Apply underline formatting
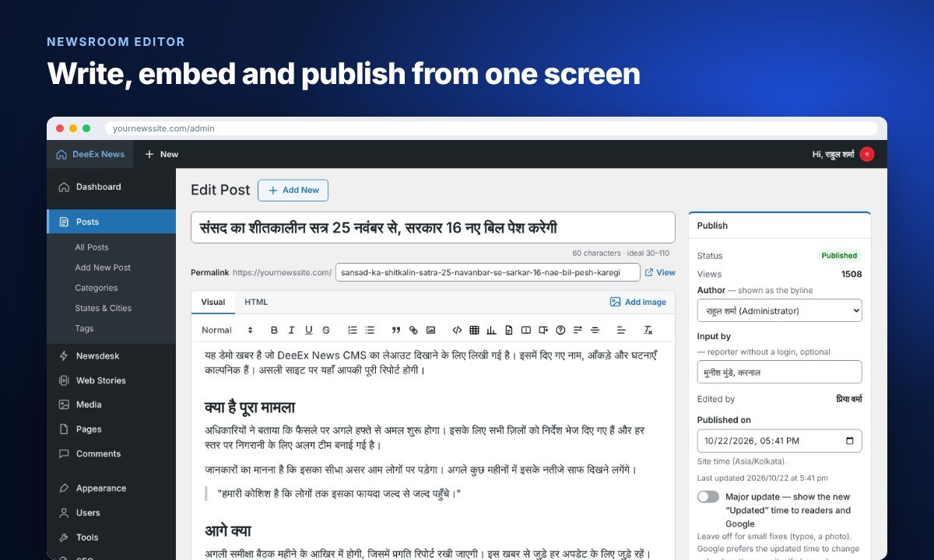Screen dimensions: 934x560 (x=308, y=331)
